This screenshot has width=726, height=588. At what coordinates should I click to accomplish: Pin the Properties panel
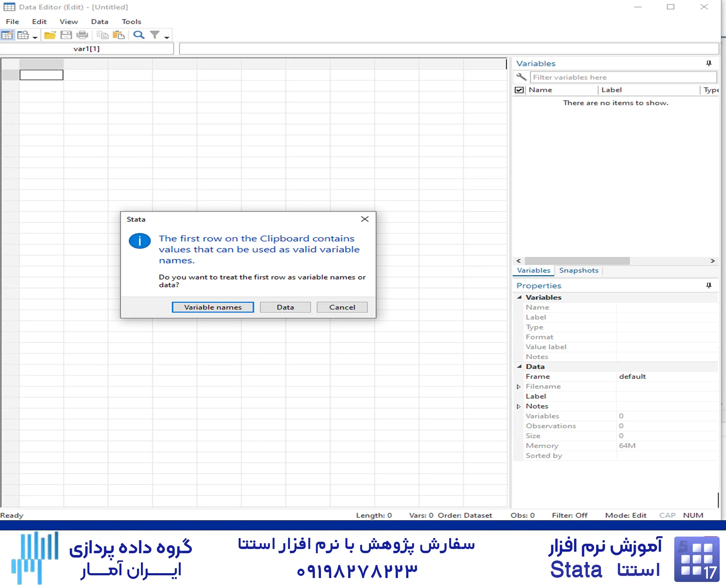click(708, 286)
